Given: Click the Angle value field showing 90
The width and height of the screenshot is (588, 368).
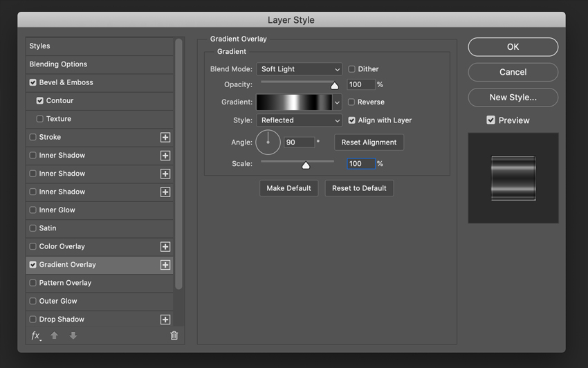Looking at the screenshot, I should click(300, 142).
